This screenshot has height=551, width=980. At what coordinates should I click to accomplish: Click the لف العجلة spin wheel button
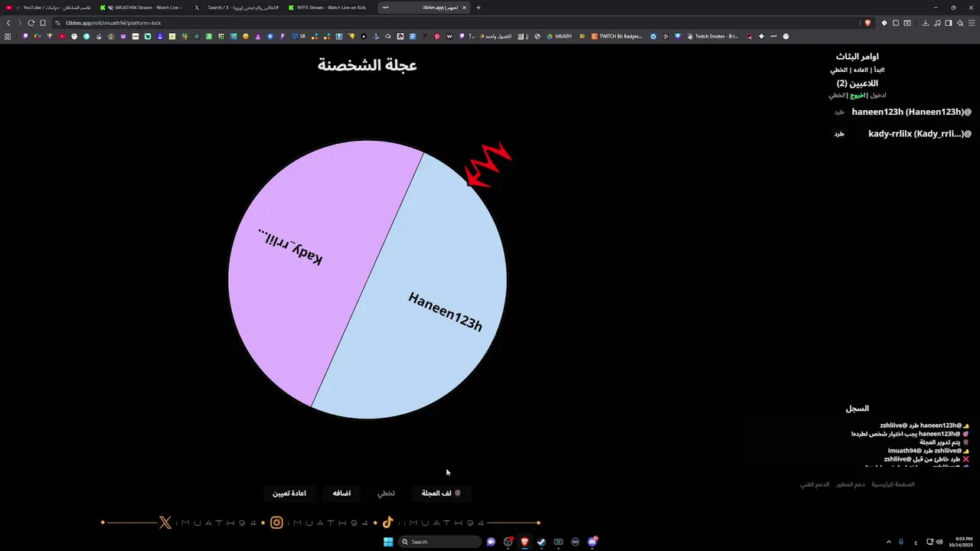pos(441,494)
